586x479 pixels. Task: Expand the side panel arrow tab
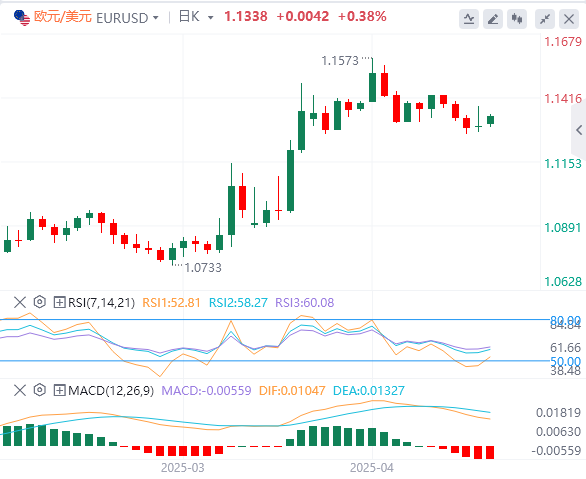(579, 130)
